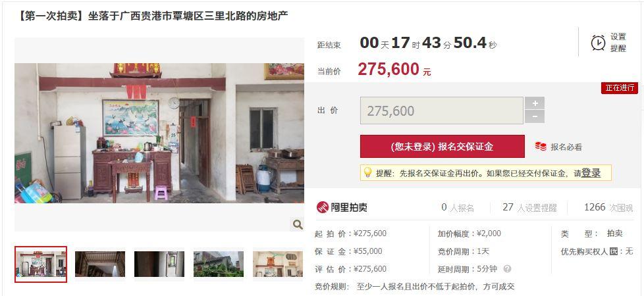Open the 登录 link in the reminder
This screenshot has width=644, height=296.
pyautogui.click(x=591, y=173)
